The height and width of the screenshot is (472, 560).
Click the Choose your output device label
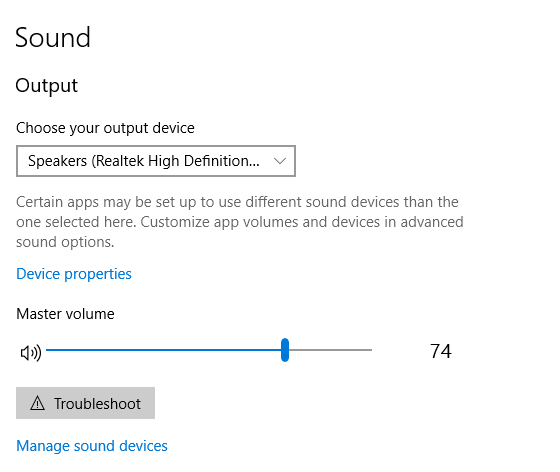tap(105, 128)
